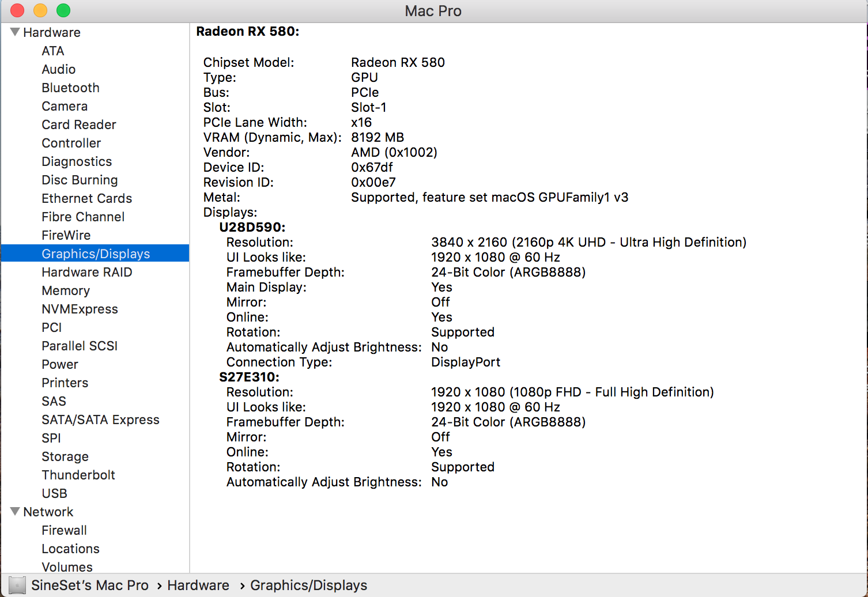Screen dimensions: 868x597
Task: Click the 8192 MB VRAM value
Action: (x=378, y=137)
